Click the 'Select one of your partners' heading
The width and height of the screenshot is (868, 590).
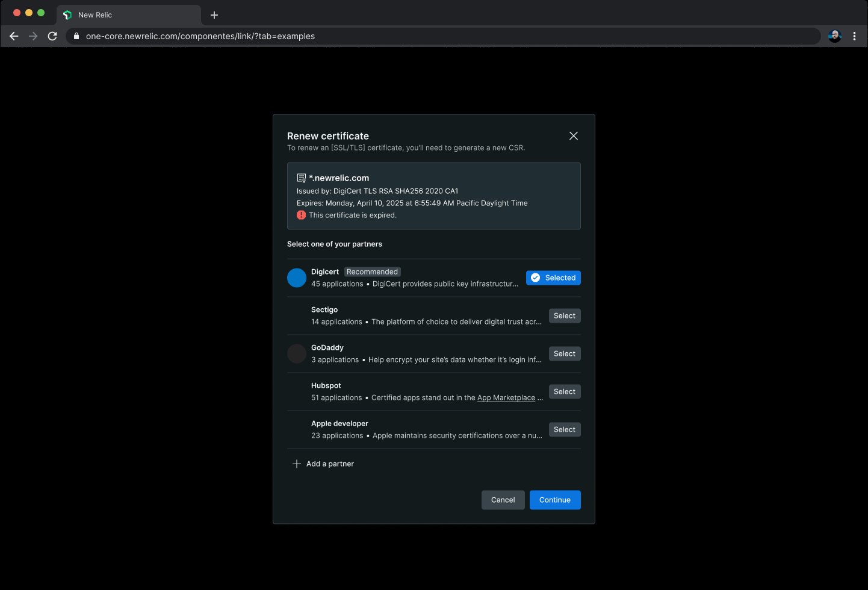335,244
